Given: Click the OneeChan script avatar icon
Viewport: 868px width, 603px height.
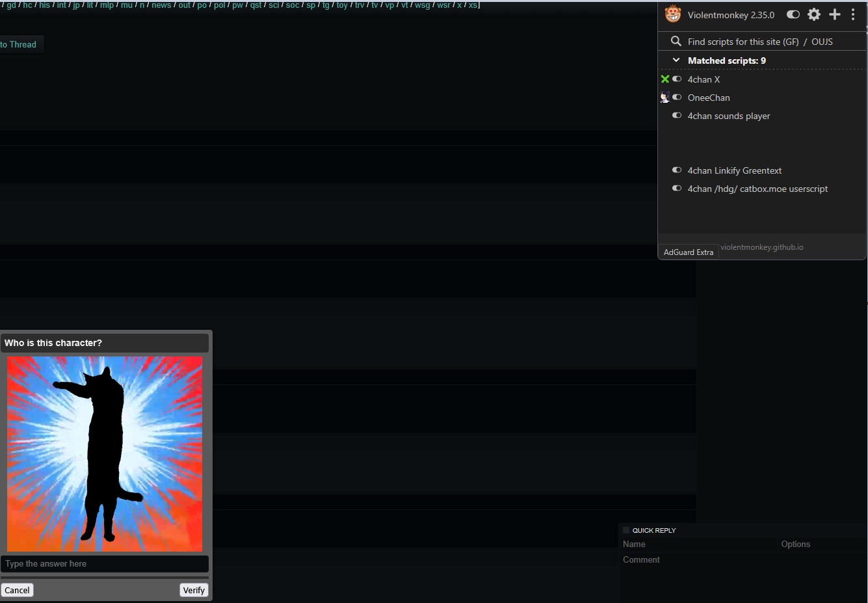Looking at the screenshot, I should pyautogui.click(x=665, y=98).
